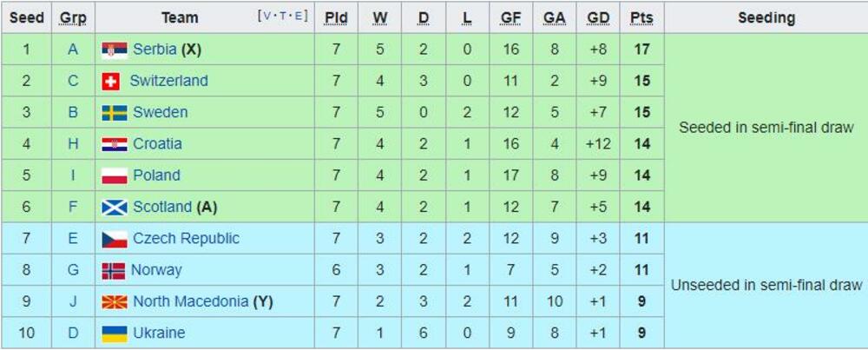Click the Norway flag icon
The width and height of the screenshot is (868, 350).
[114, 270]
